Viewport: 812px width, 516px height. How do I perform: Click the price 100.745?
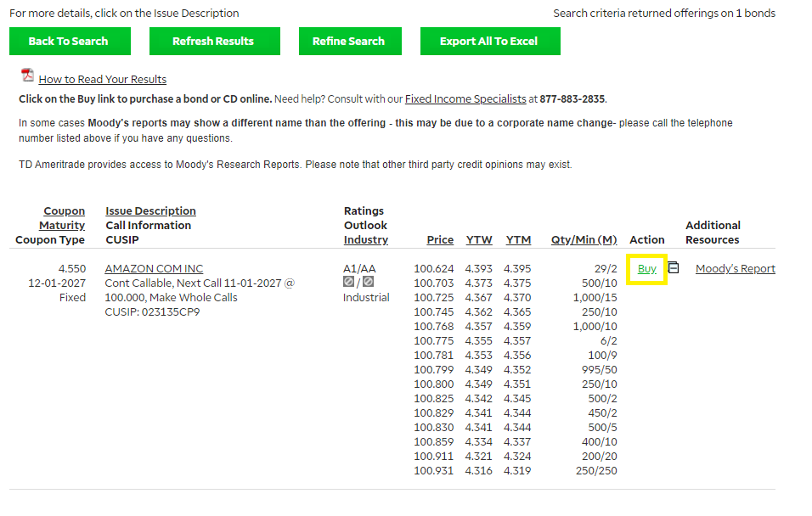pos(433,312)
